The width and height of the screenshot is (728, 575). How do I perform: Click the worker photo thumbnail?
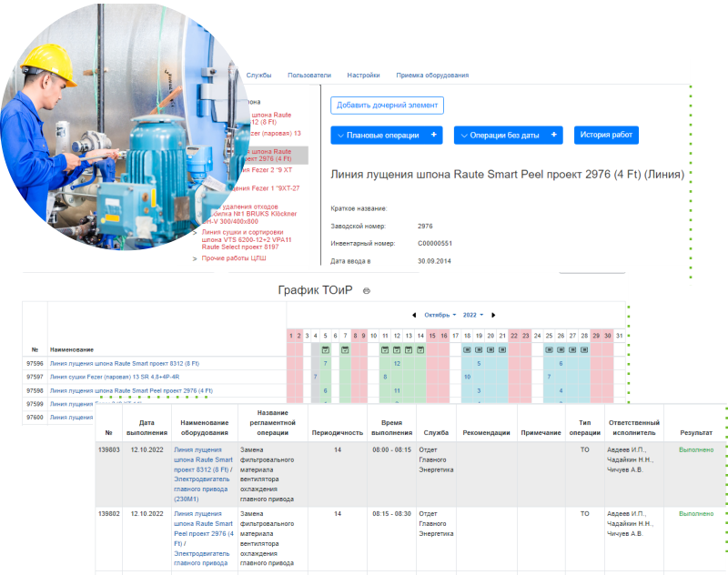coord(125,127)
